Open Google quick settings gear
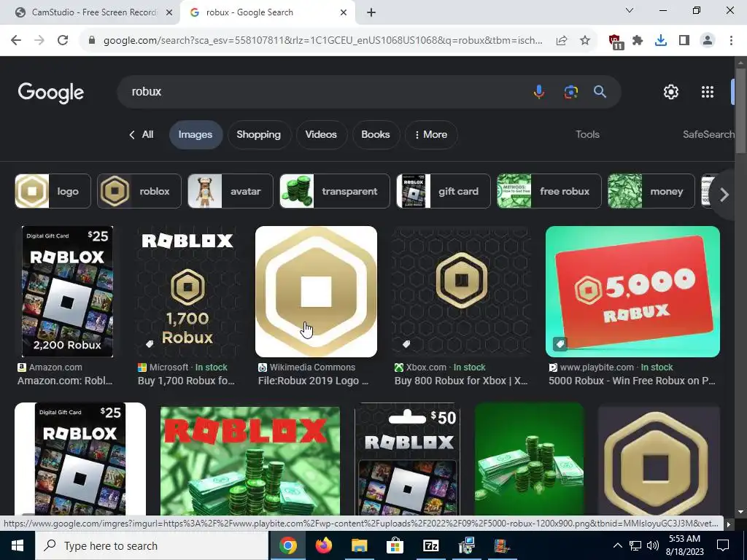 pyautogui.click(x=671, y=91)
